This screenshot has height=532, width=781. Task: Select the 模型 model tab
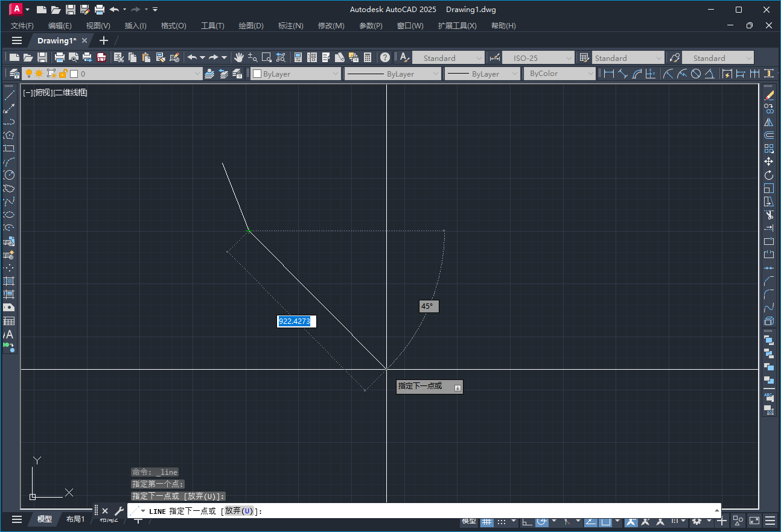click(x=45, y=519)
